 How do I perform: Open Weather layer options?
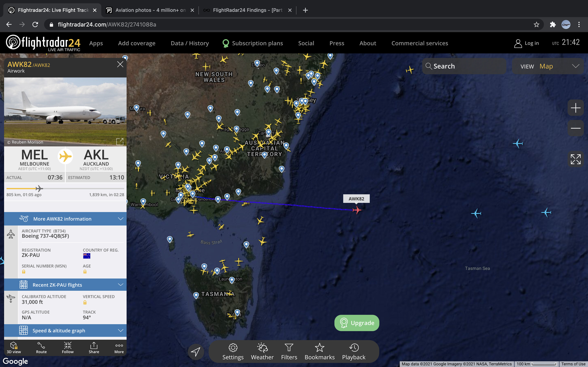coord(262,351)
